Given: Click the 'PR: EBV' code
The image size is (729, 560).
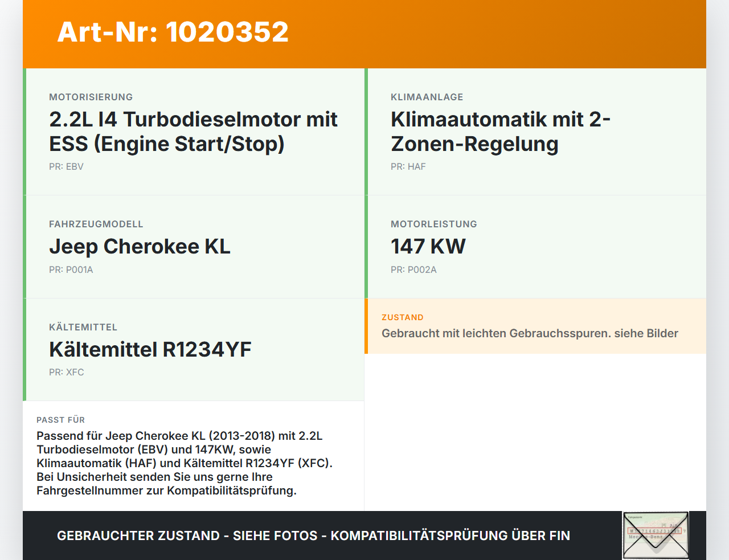Looking at the screenshot, I should [66, 166].
